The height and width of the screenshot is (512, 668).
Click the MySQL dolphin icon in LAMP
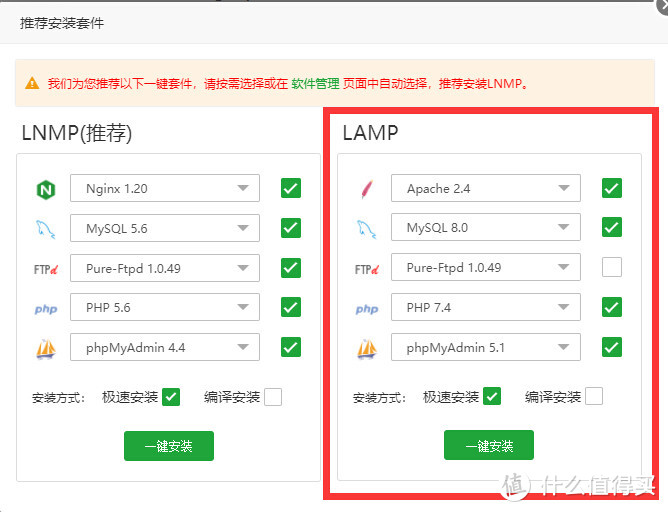[366, 229]
